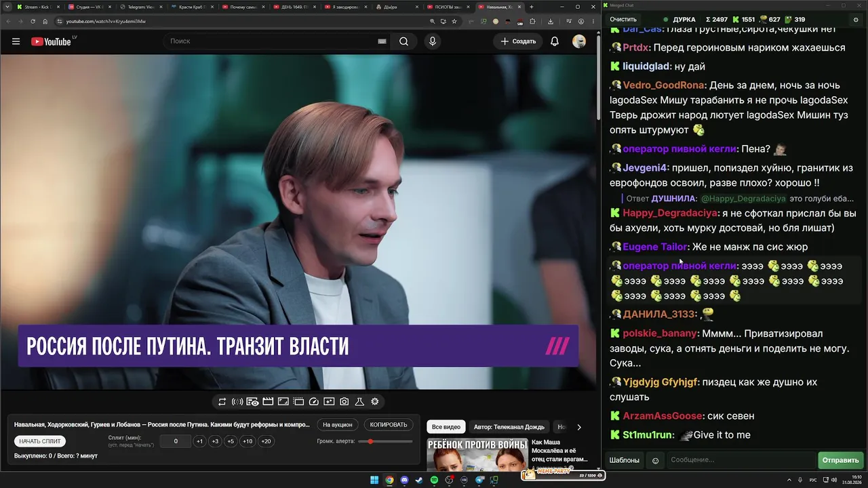Image resolution: width=868 pixels, height=488 pixels.
Task: Open Merged Chat settings gear
Action: coord(856,20)
